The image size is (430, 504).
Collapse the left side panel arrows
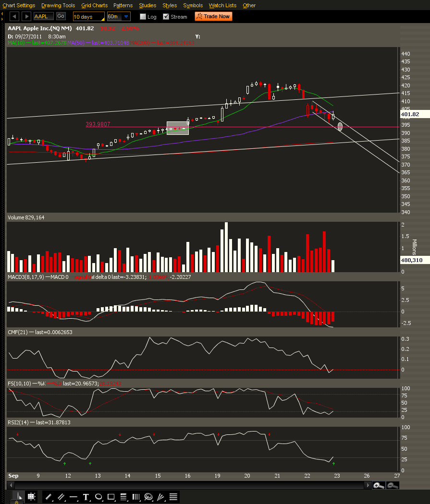pyautogui.click(x=2, y=16)
